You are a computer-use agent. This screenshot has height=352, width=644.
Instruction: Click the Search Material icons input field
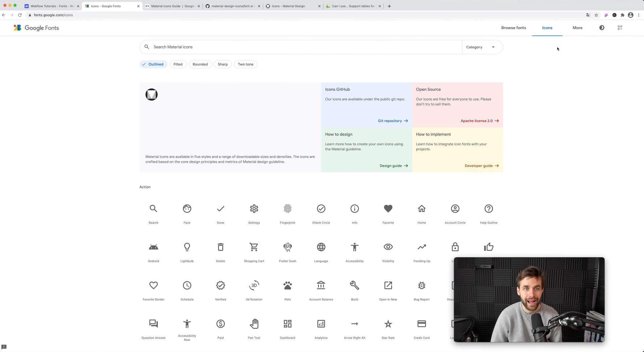(x=302, y=47)
